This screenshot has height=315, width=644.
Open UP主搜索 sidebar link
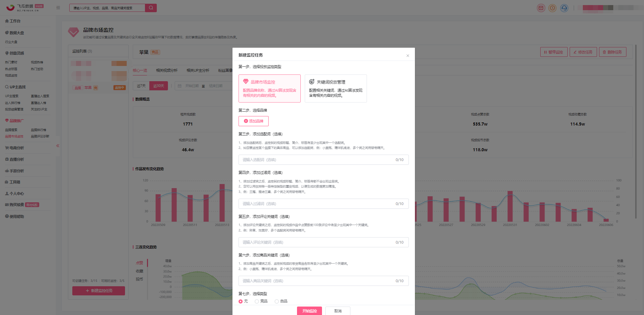[x=12, y=96]
